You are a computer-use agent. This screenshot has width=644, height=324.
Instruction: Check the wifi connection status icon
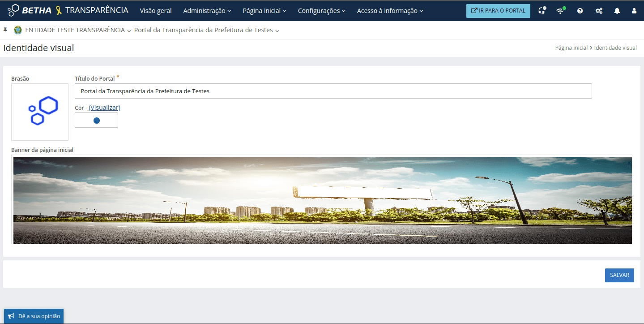[560, 11]
